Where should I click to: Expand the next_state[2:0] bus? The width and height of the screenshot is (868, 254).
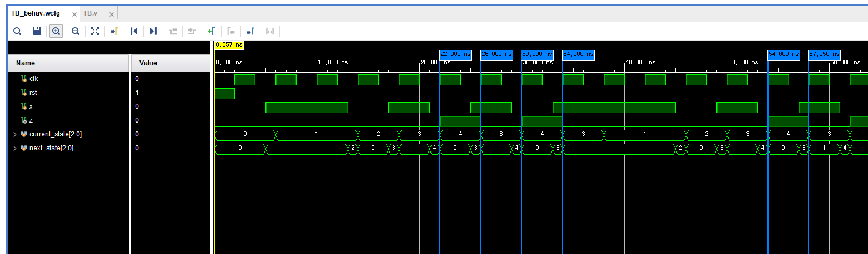[x=15, y=148]
